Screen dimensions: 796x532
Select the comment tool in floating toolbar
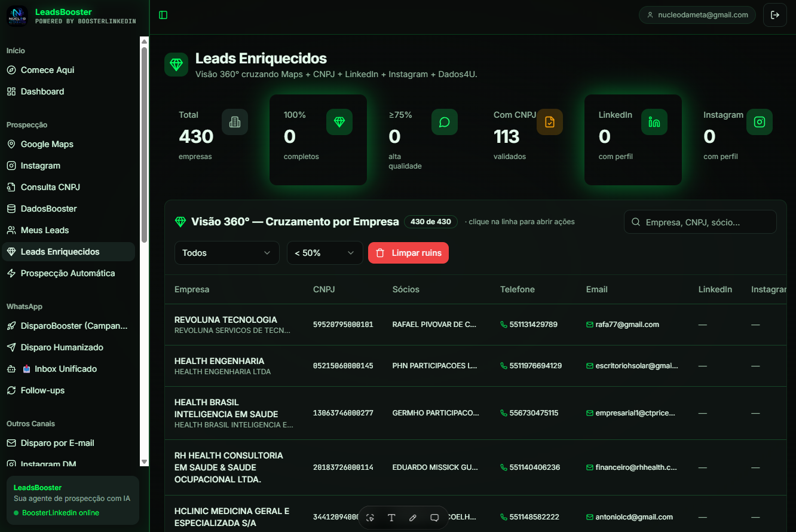(434, 518)
